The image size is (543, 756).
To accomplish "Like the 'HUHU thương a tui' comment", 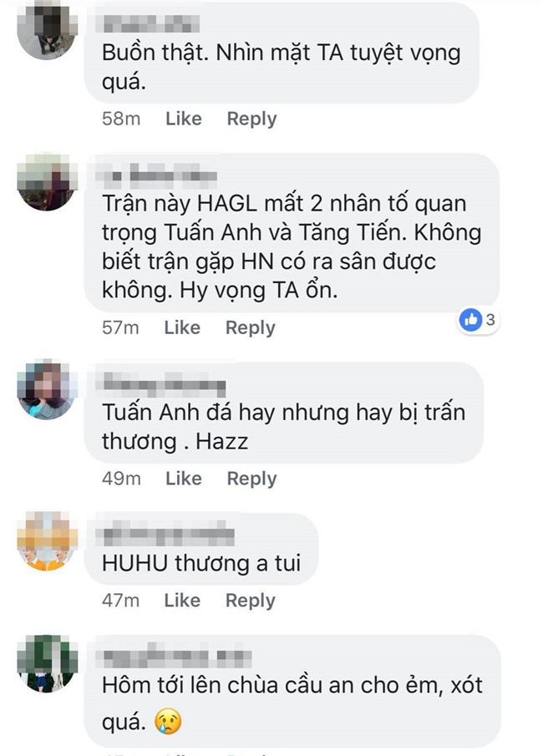I will [x=182, y=601].
